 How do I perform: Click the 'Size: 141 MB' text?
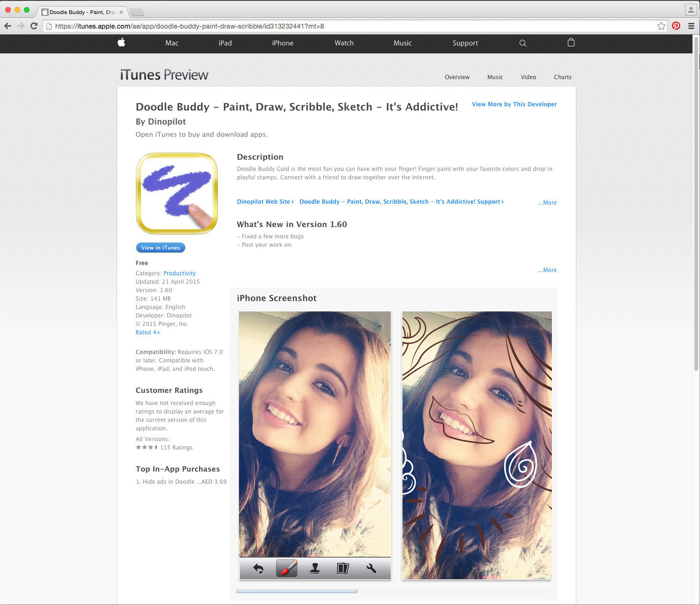(153, 299)
